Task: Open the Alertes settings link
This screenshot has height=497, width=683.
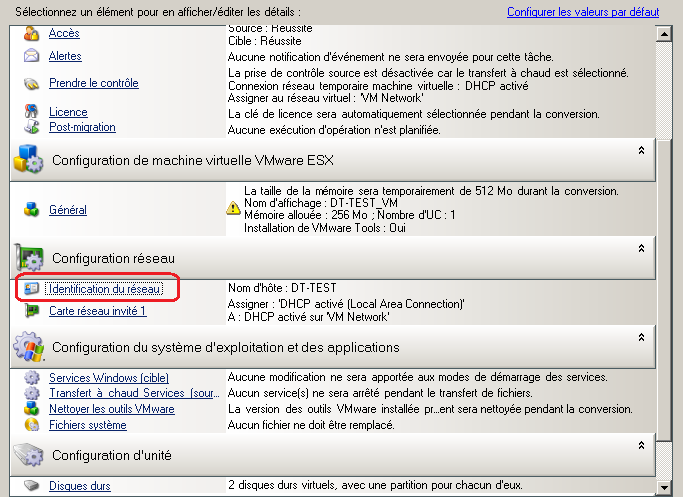Action: click(65, 56)
